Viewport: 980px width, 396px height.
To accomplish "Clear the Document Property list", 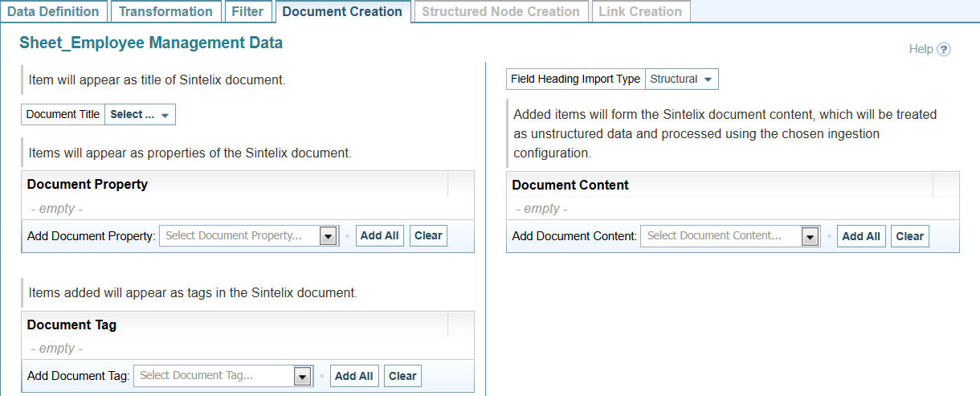I will tap(428, 235).
